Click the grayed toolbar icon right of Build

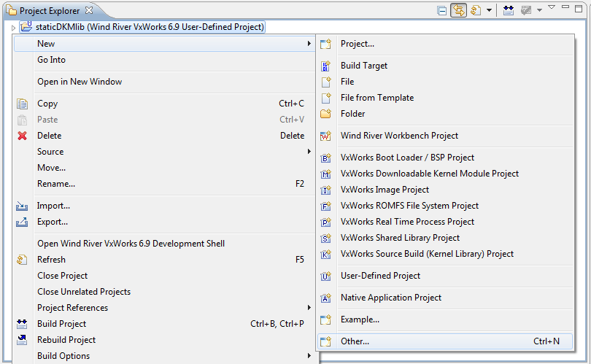526,10
